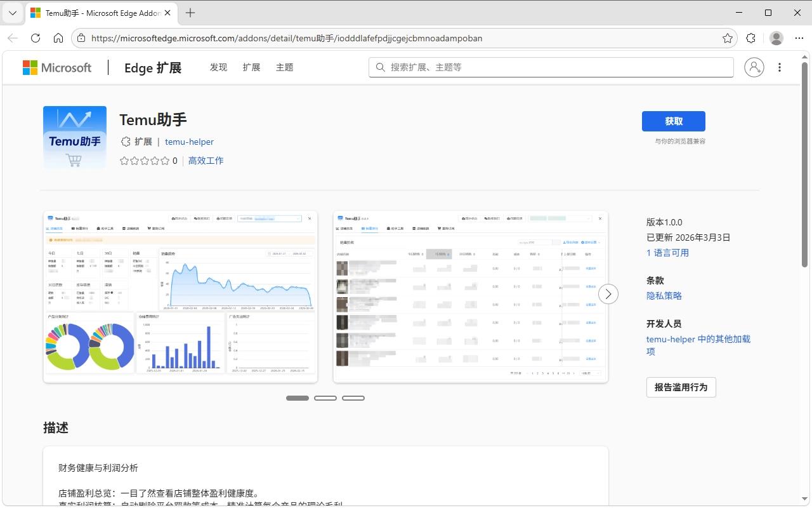The image size is (812, 508).
Task: Open the 隐私策略 link
Action: pos(664,295)
